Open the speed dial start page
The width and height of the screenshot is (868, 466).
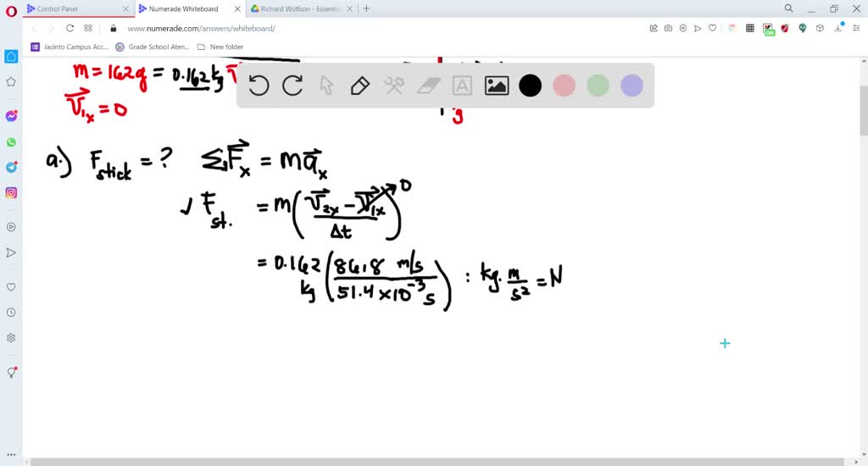coord(88,28)
